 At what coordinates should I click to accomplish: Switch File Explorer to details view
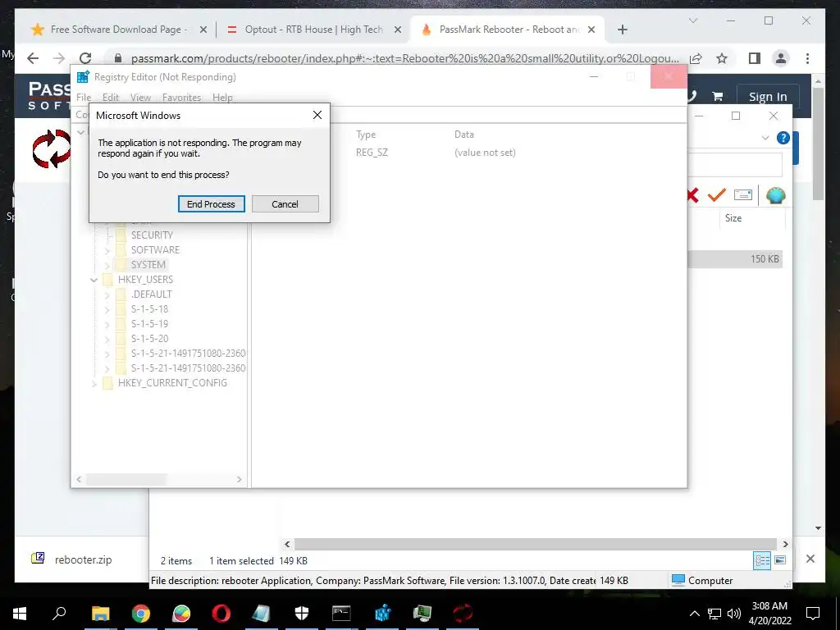(x=762, y=561)
